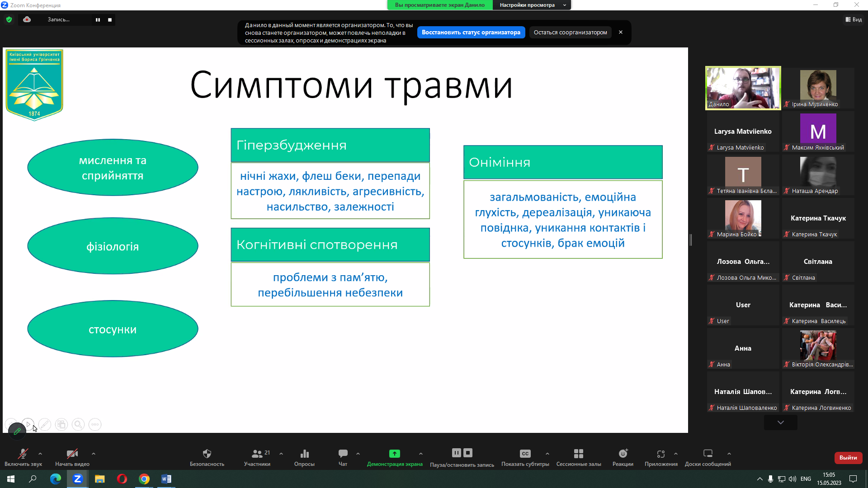Open the Приложения apps item
The height and width of the screenshot is (488, 868).
click(661, 454)
